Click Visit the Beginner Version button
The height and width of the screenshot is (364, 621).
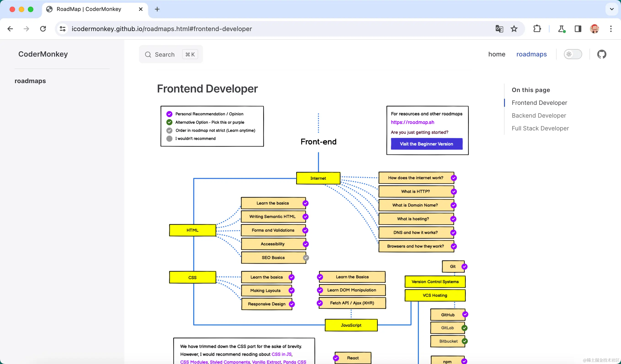427,144
